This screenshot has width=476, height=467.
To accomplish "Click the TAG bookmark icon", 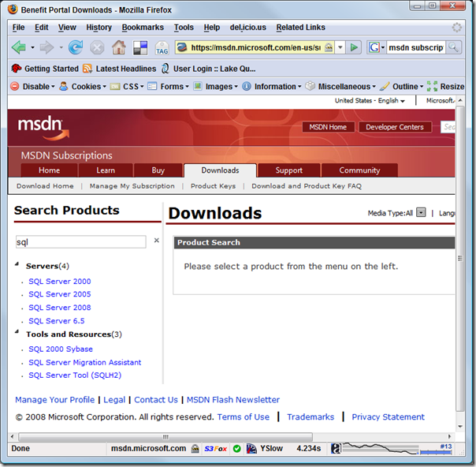I will (162, 48).
